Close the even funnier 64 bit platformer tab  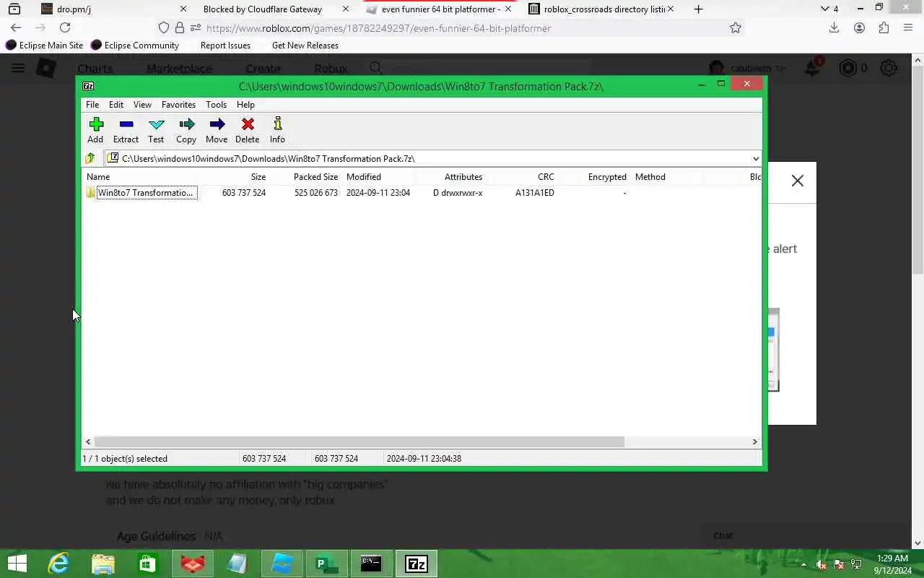pos(508,9)
